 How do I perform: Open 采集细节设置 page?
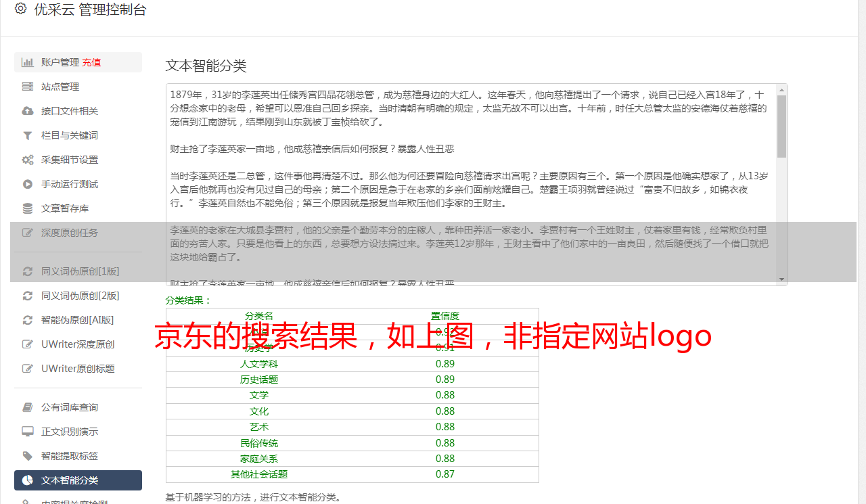click(x=78, y=160)
